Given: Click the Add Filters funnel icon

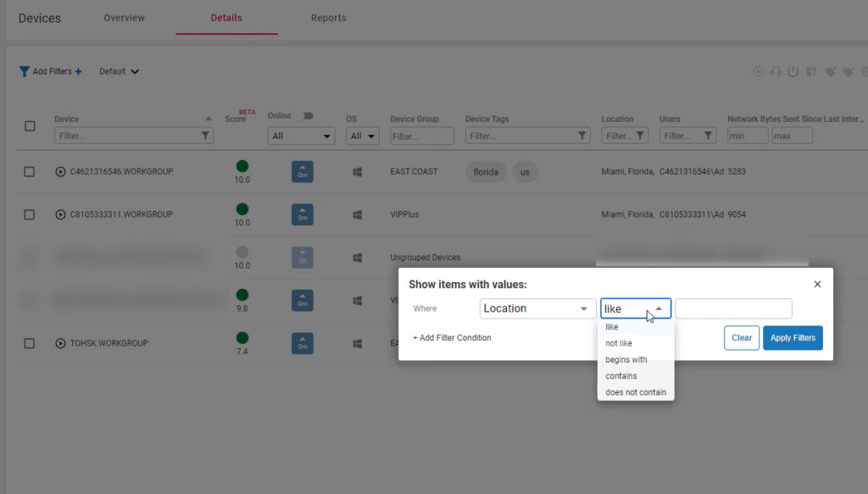Looking at the screenshot, I should click(25, 72).
